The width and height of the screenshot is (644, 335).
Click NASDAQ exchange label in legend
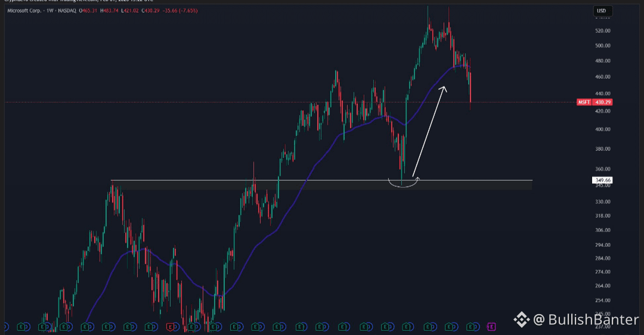coord(67,11)
